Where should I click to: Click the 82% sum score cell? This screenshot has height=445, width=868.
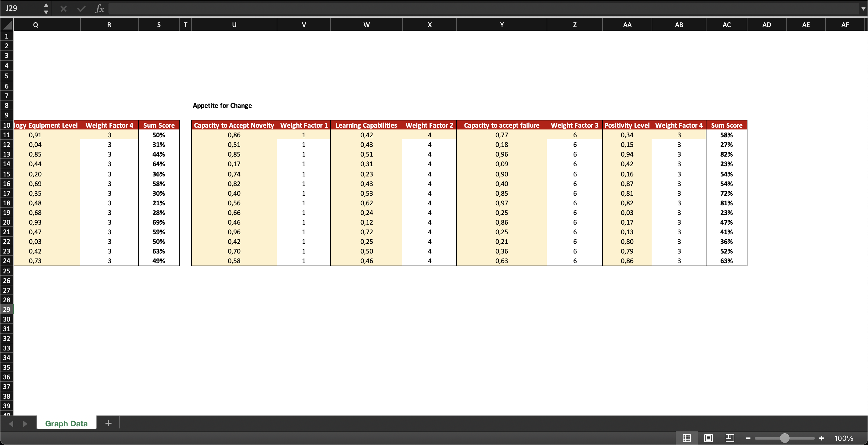[726, 154]
